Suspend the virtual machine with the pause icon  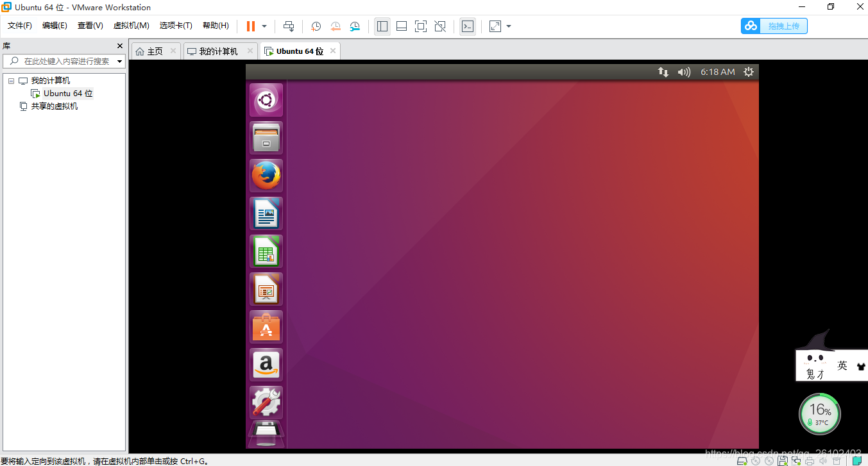(250, 26)
